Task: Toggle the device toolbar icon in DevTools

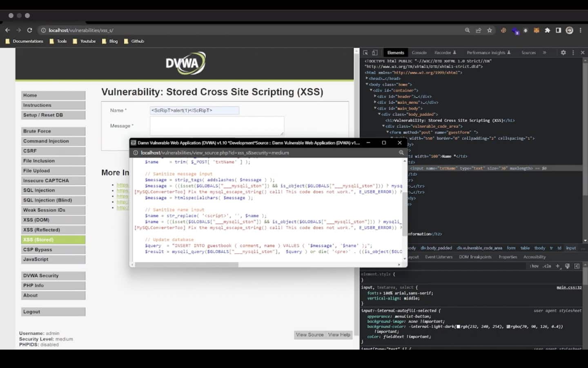Action: [376, 52]
